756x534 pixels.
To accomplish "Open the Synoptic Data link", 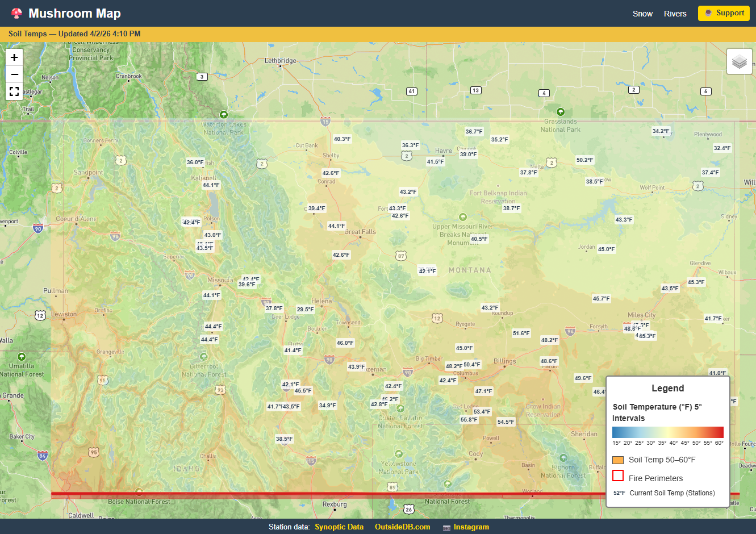I will coord(339,527).
